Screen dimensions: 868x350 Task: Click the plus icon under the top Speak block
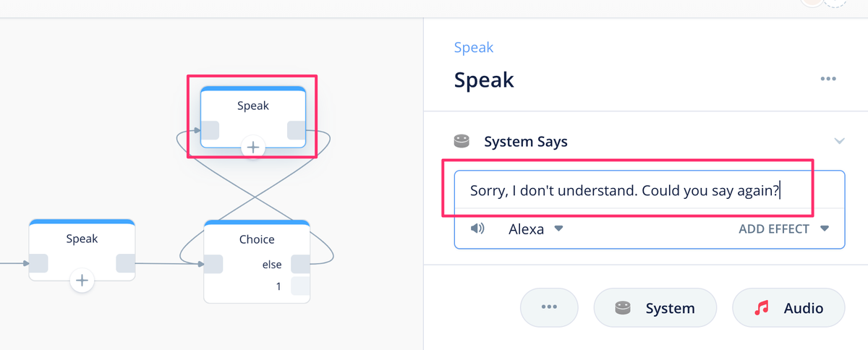[x=253, y=147]
